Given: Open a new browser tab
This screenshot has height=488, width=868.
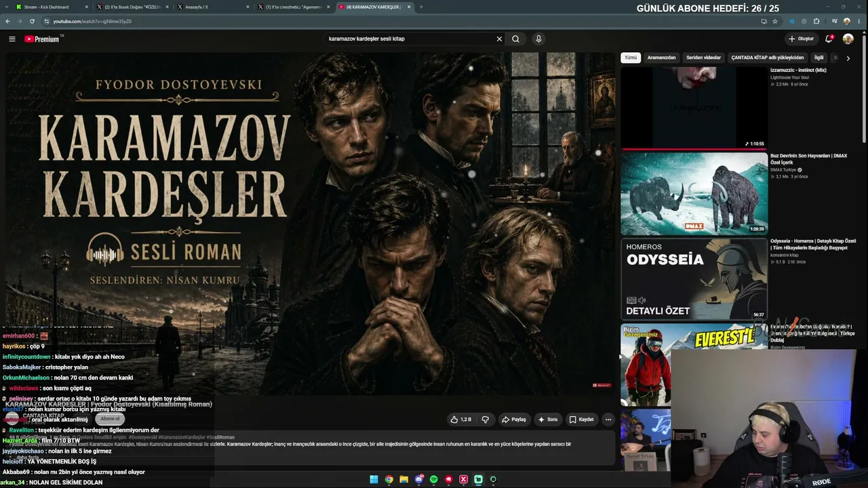Looking at the screenshot, I should [421, 7].
